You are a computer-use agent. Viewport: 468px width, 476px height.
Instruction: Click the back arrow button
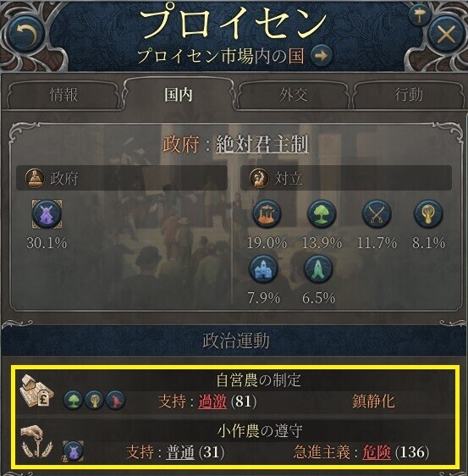point(26,33)
